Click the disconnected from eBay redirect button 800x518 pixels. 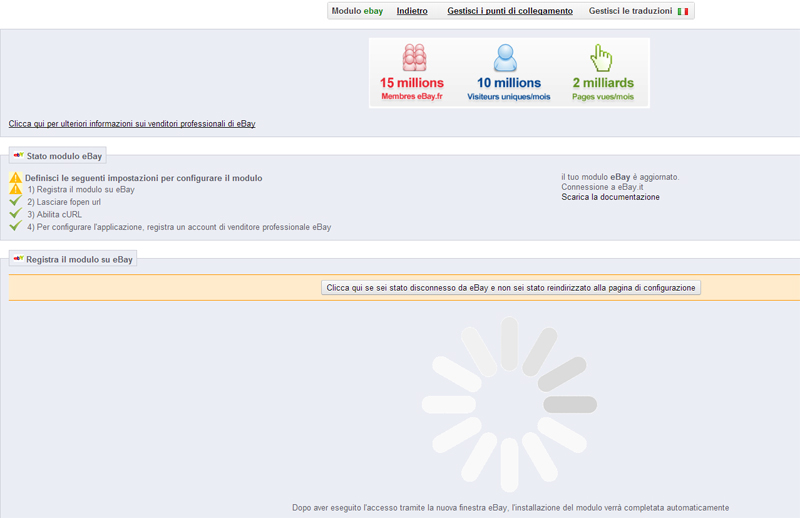click(x=511, y=288)
